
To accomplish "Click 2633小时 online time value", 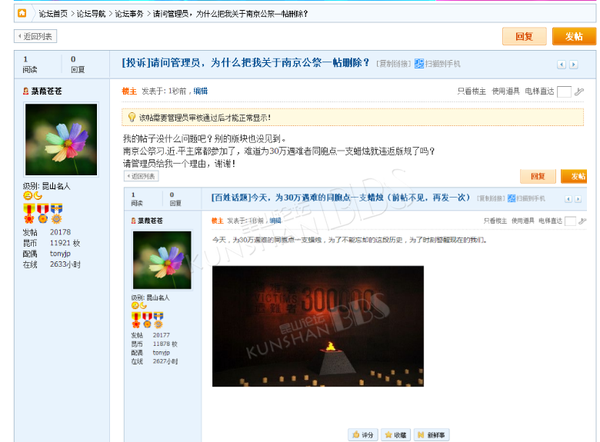I will pos(65,264).
